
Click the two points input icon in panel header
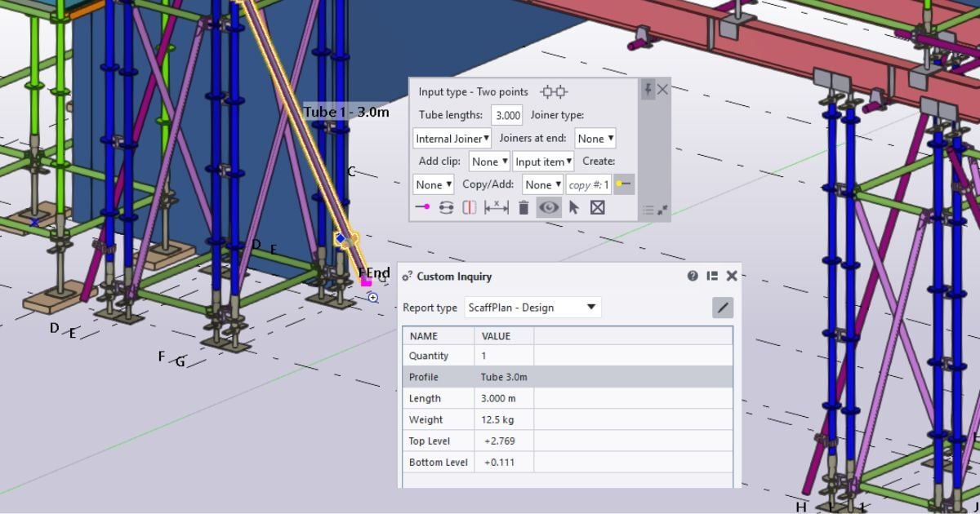point(554,91)
